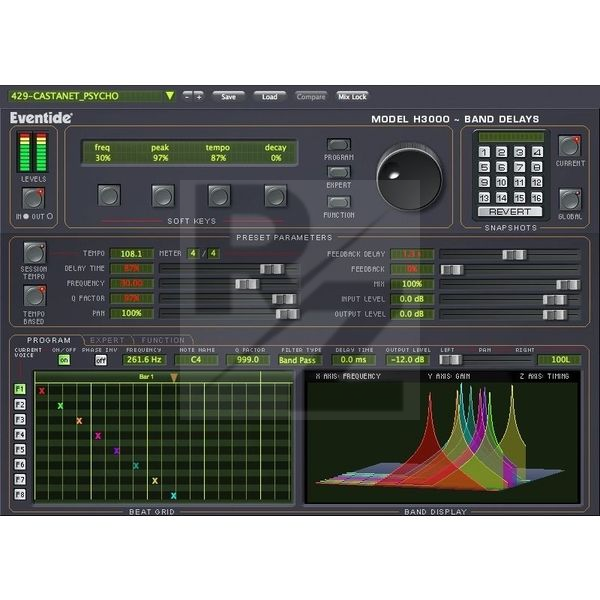Click the Compare button
This screenshot has width=600, height=600.
coord(311,96)
